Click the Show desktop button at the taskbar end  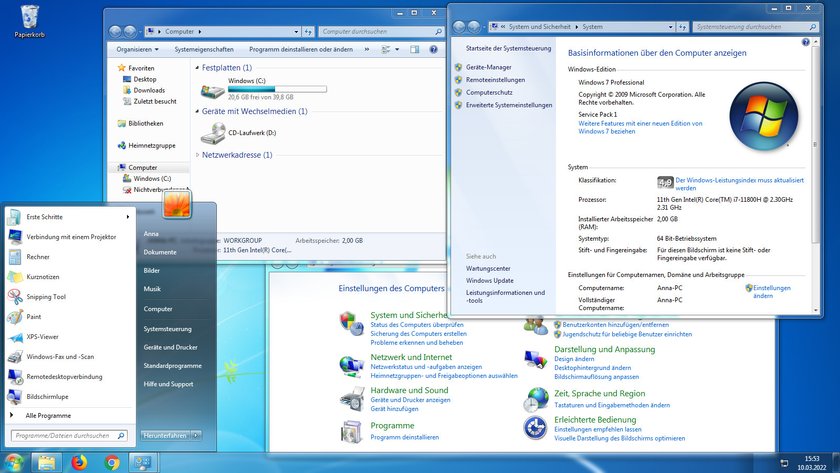point(836,462)
